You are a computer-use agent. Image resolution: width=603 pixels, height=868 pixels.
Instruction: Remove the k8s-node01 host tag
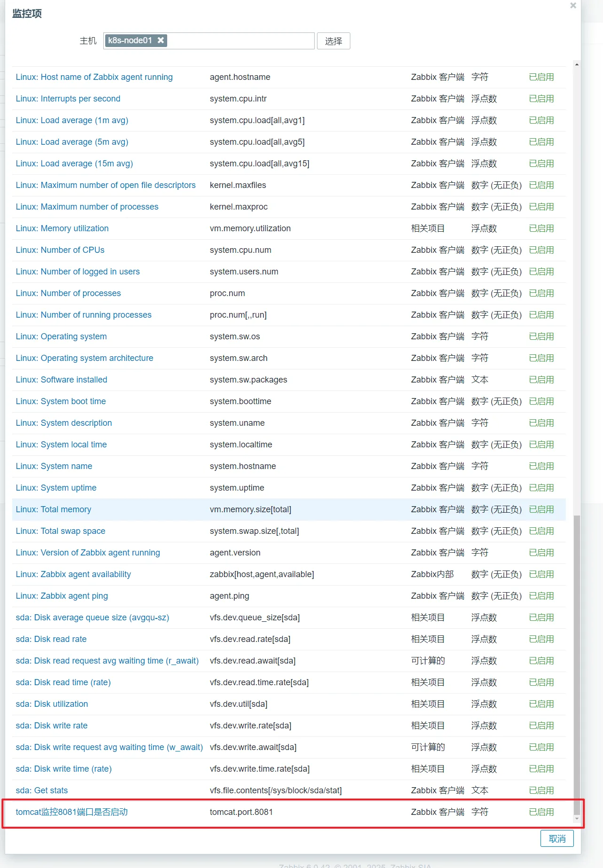161,40
